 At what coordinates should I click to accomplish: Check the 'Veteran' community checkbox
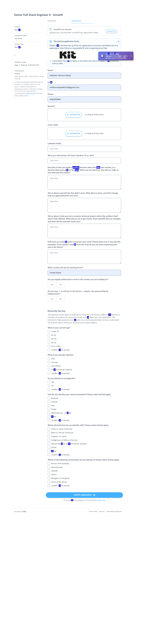[49, 471]
